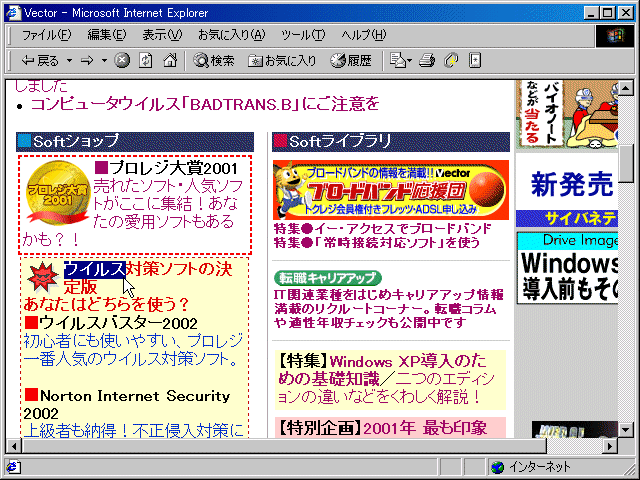Click the バイオノート prize banner image

(567, 114)
